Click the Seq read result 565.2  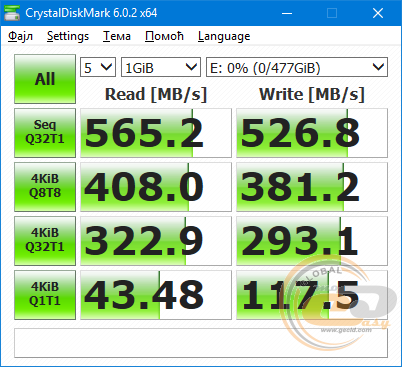pos(156,133)
